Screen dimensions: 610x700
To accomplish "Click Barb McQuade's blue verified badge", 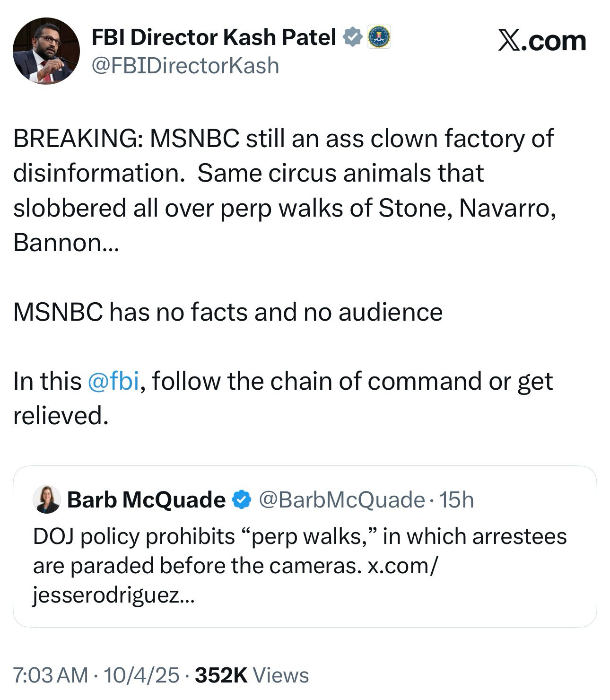I will click(x=242, y=500).
